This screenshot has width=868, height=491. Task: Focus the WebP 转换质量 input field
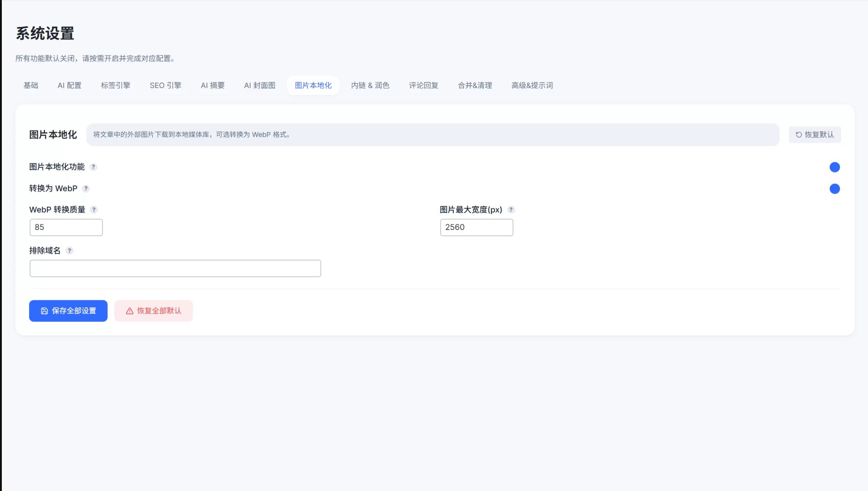pyautogui.click(x=66, y=227)
